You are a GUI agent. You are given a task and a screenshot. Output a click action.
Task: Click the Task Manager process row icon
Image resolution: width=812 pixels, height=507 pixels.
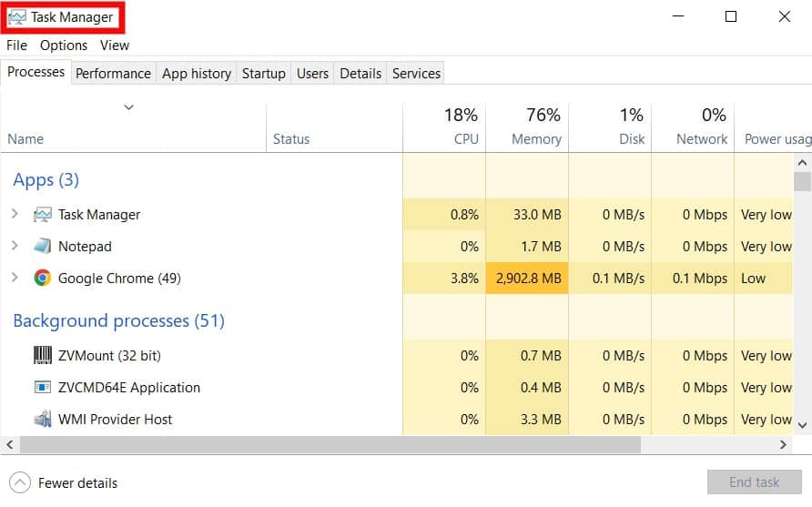click(43, 215)
